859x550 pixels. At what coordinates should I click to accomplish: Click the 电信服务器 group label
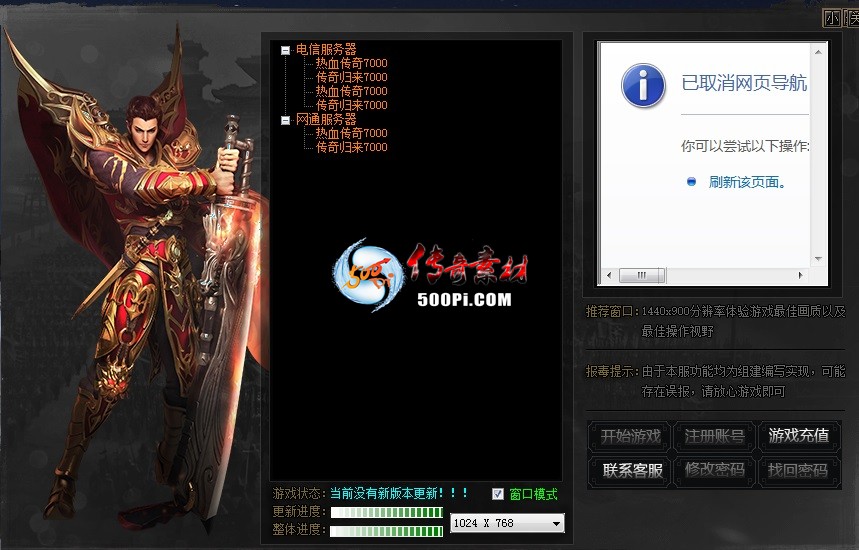click(x=326, y=49)
